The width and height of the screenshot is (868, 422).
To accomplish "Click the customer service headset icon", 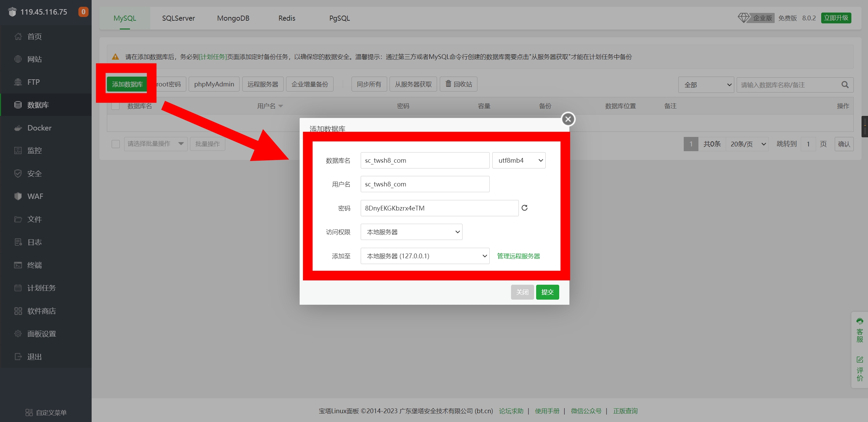I will (860, 321).
